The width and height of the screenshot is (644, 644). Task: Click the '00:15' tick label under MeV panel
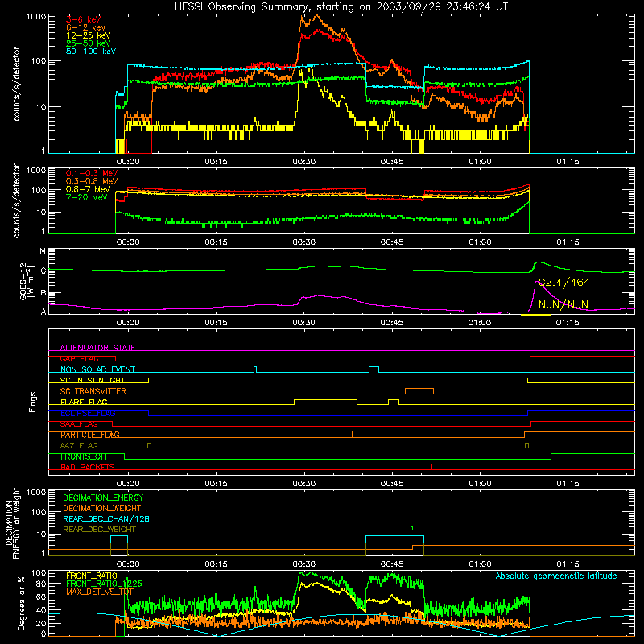pyautogui.click(x=216, y=242)
